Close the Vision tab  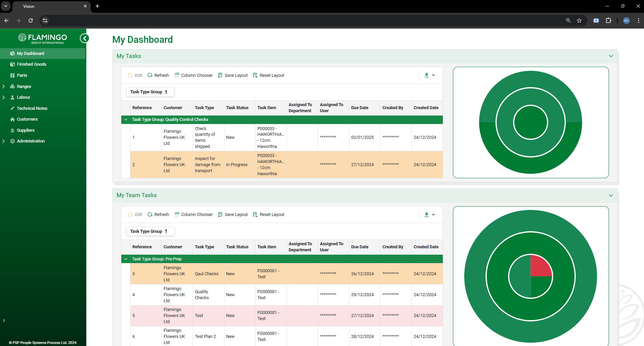click(x=85, y=6)
